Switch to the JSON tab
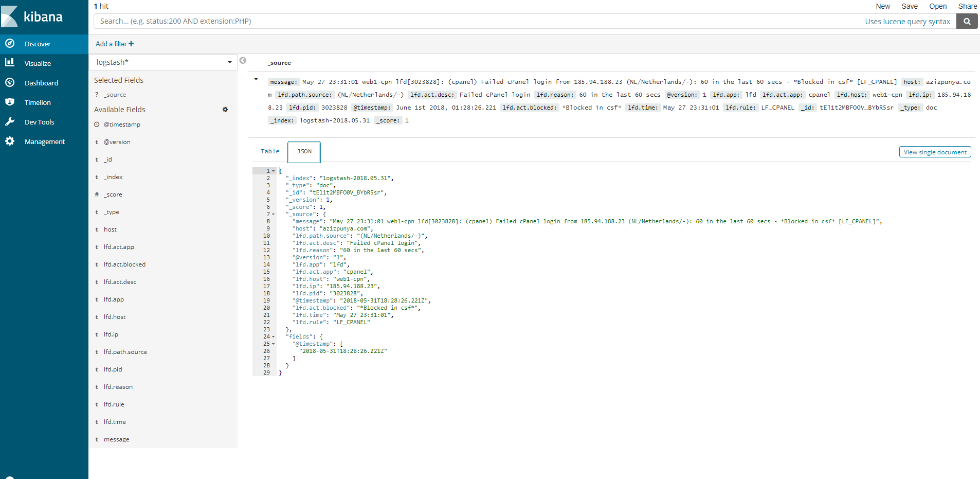Screen dimensions: 980x479 tap(304, 151)
